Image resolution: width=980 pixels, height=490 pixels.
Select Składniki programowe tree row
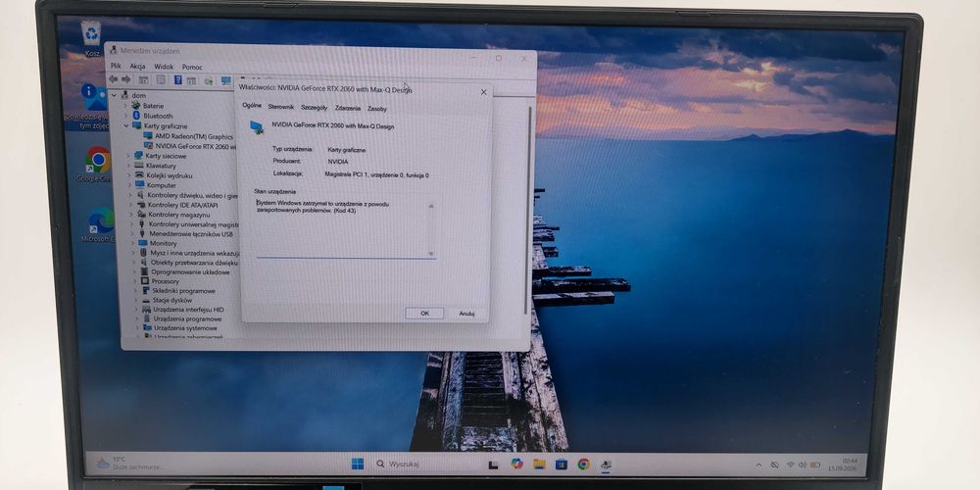(x=184, y=291)
